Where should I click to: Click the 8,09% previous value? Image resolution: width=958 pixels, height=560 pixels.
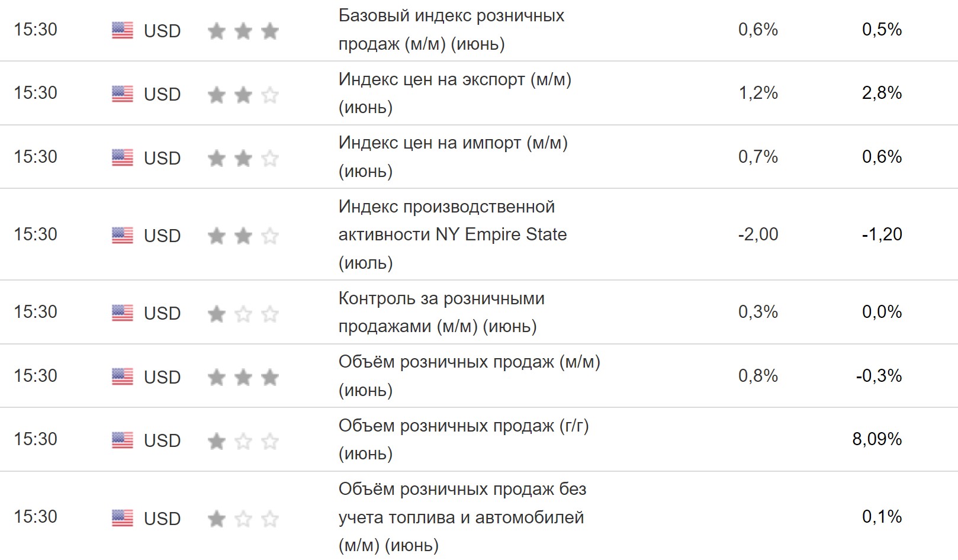coord(877,439)
